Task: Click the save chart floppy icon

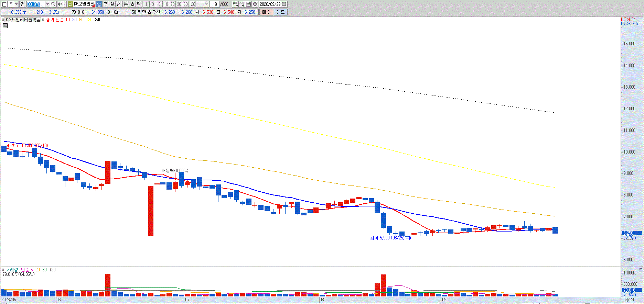Action: 248,4
